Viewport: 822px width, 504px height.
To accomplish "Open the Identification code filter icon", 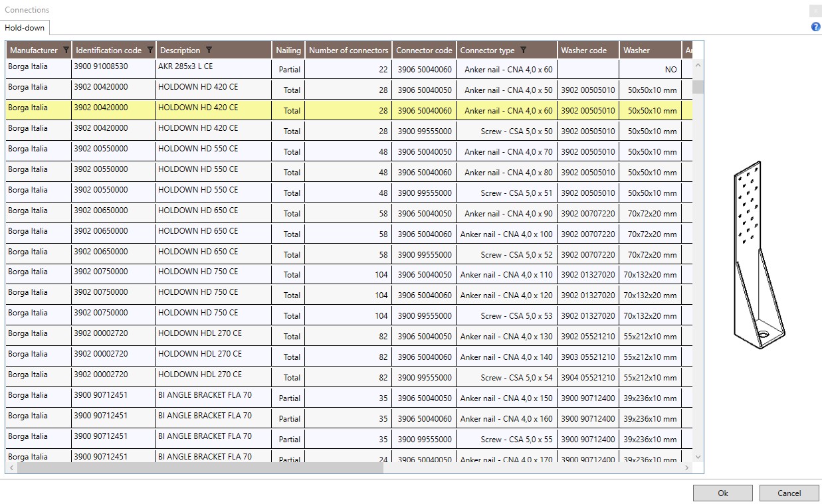I will coord(150,50).
